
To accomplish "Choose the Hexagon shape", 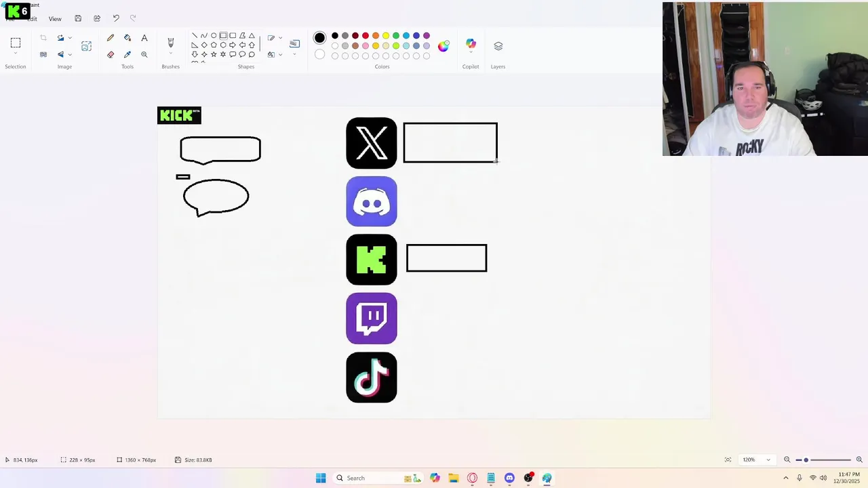I will [223, 45].
